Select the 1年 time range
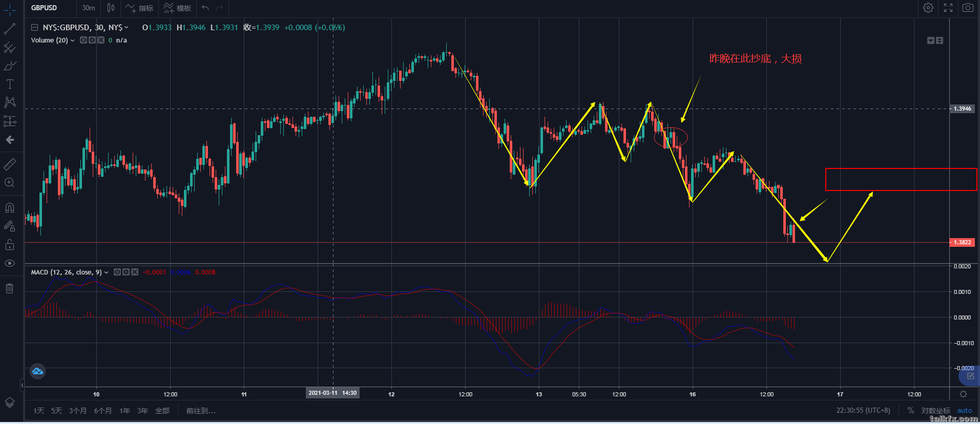 125,411
